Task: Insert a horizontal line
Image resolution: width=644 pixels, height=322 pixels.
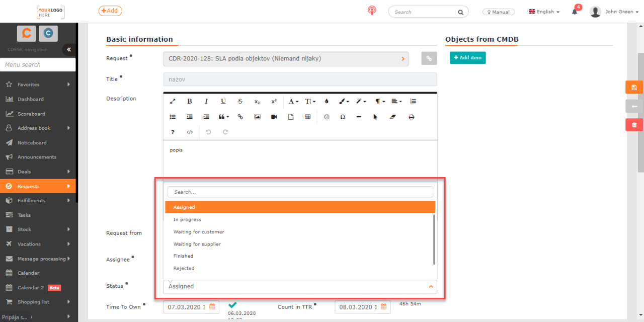Action: [x=359, y=117]
